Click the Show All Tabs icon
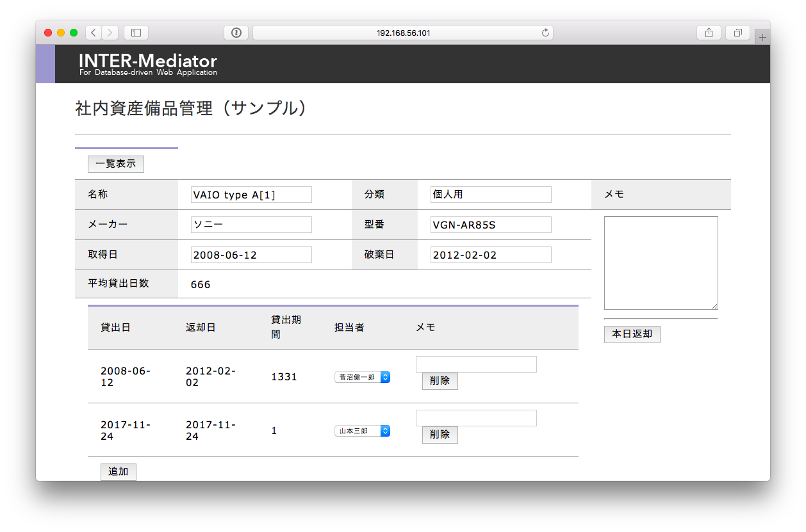806x532 pixels. tap(737, 32)
